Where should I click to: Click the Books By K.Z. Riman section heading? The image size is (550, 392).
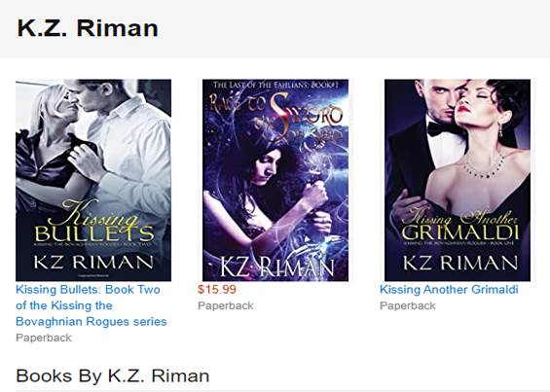click(113, 375)
